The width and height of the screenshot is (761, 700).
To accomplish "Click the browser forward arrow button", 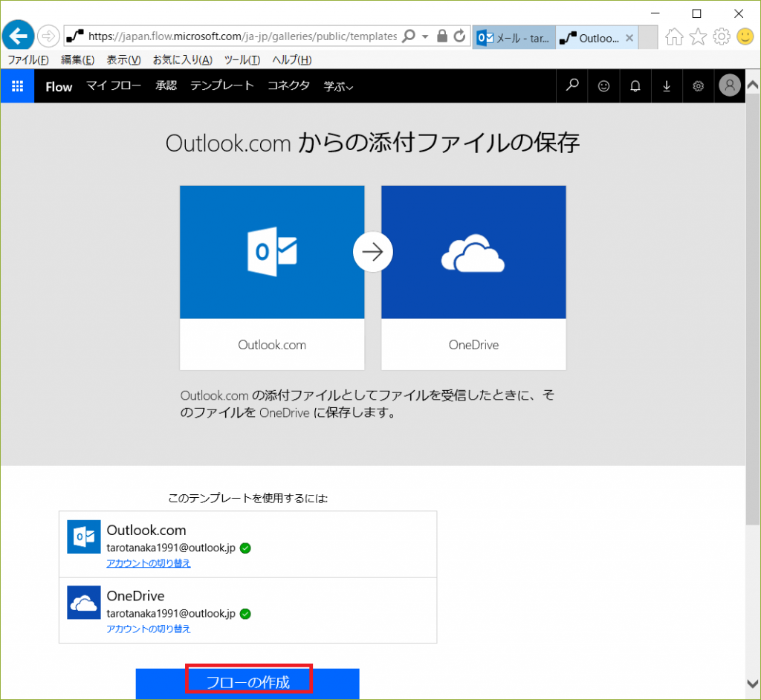I will [48, 36].
